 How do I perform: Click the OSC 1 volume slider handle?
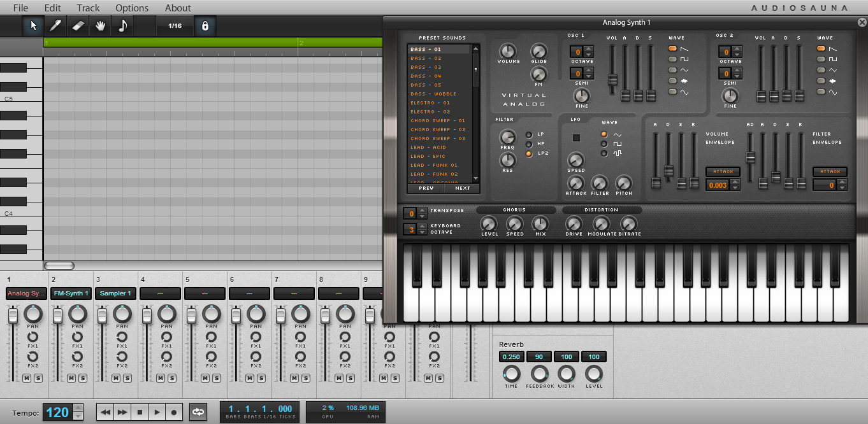pos(612,80)
